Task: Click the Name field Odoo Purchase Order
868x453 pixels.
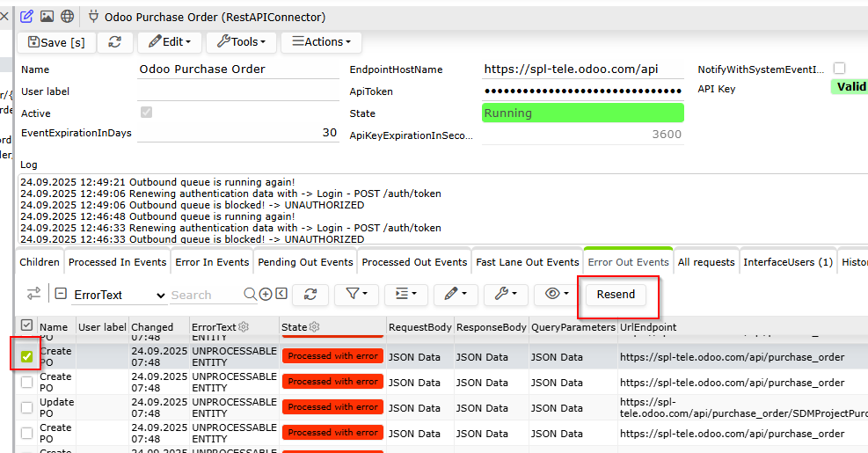Action: [238, 69]
